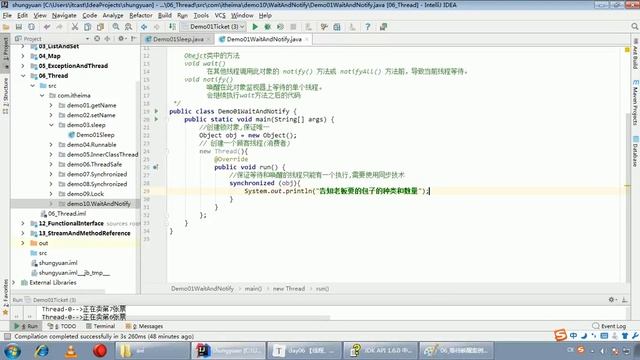Open the TODO tool window
Screen dimensions: 640x360
62,326
